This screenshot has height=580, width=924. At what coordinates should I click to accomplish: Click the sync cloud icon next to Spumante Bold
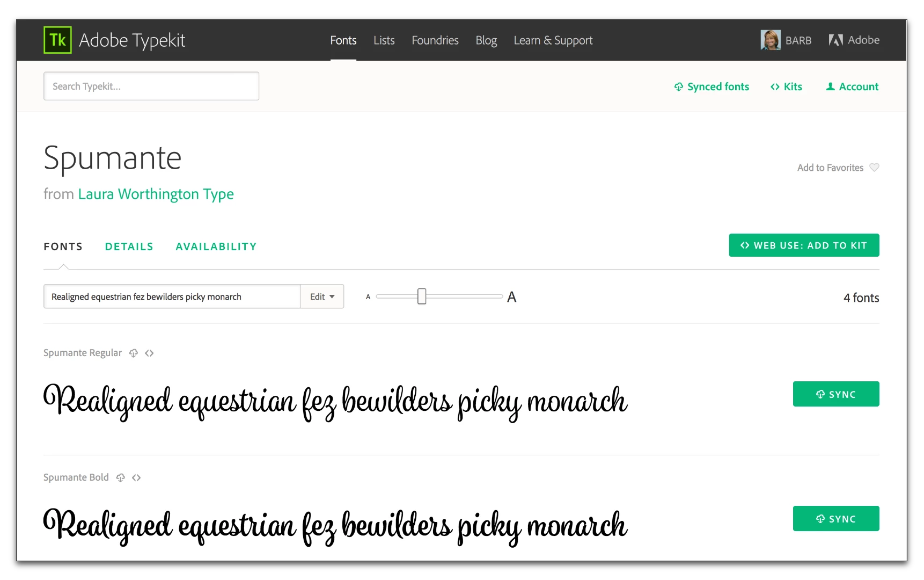[121, 477]
